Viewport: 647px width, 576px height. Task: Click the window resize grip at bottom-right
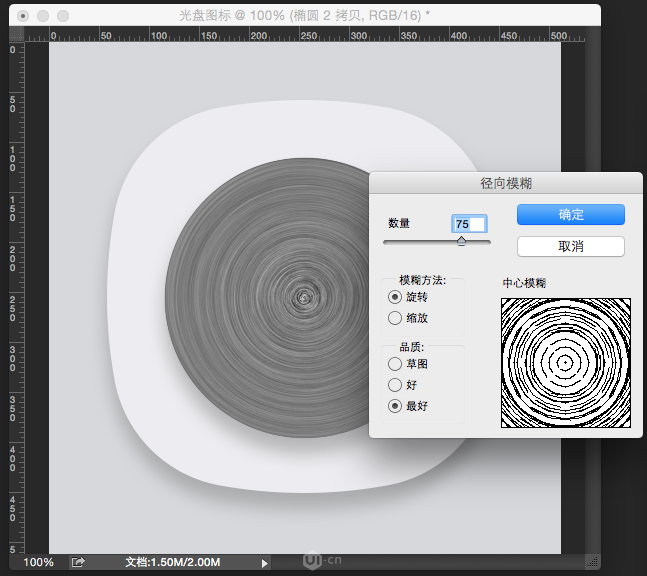coord(592,562)
